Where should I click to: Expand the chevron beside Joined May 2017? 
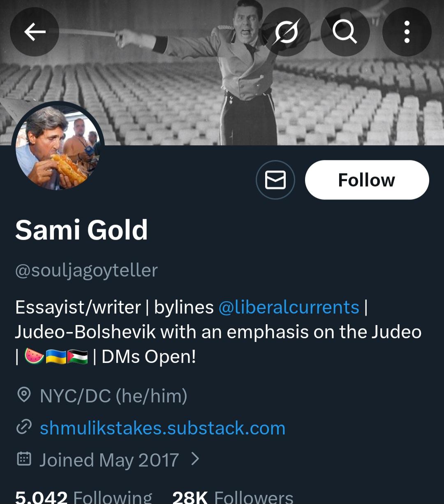(196, 459)
